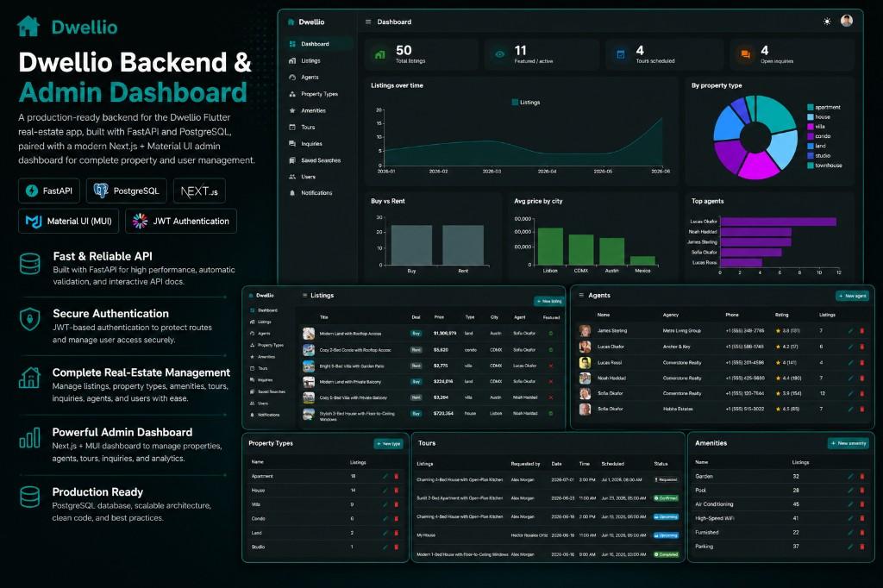Click the New agent button
Image resolution: width=883 pixels, height=588 pixels.
(852, 296)
